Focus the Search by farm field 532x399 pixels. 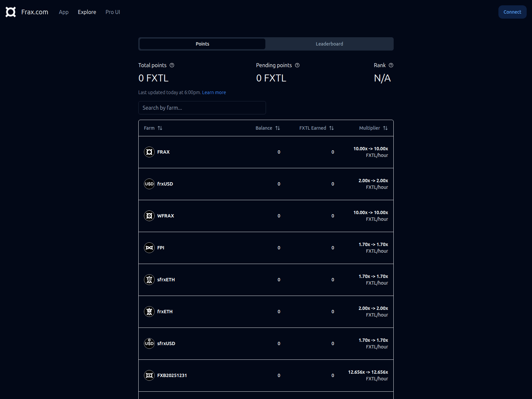(x=202, y=108)
